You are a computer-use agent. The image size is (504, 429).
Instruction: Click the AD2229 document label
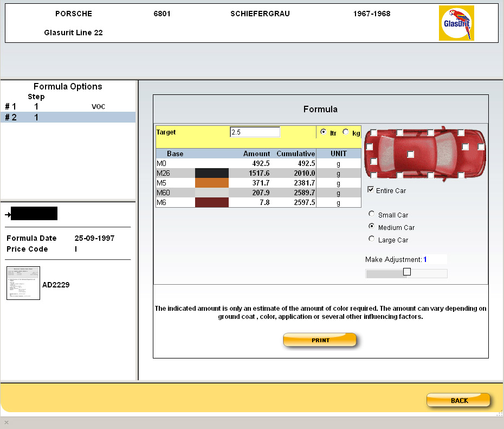[56, 285]
